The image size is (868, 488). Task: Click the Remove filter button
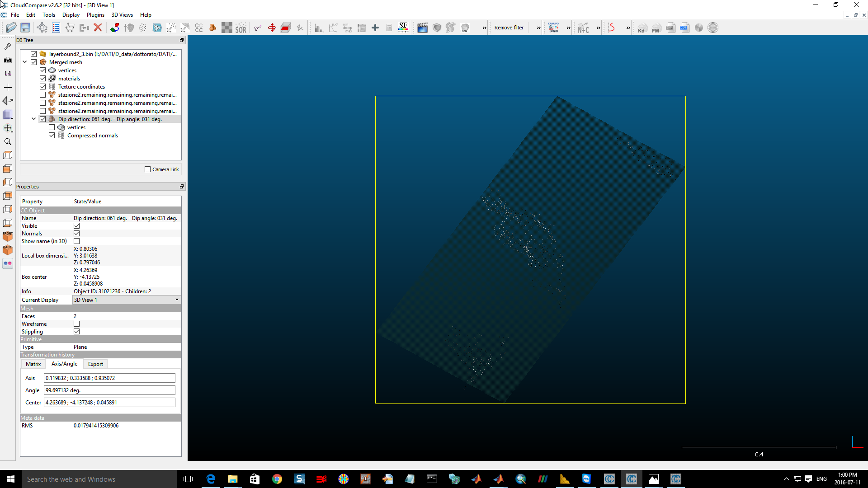(x=509, y=28)
